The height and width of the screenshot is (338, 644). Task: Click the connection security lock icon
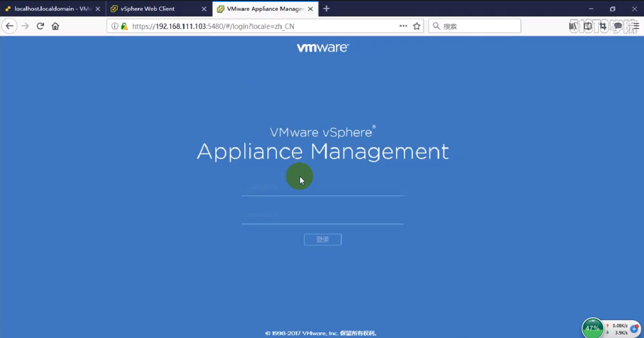124,26
